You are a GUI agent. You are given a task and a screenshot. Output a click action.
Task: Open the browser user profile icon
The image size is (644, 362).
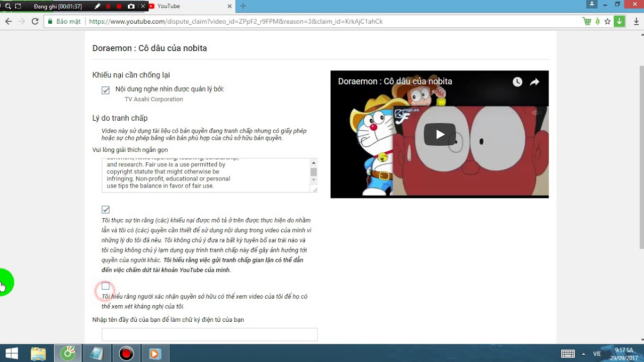pyautogui.click(x=592, y=4)
